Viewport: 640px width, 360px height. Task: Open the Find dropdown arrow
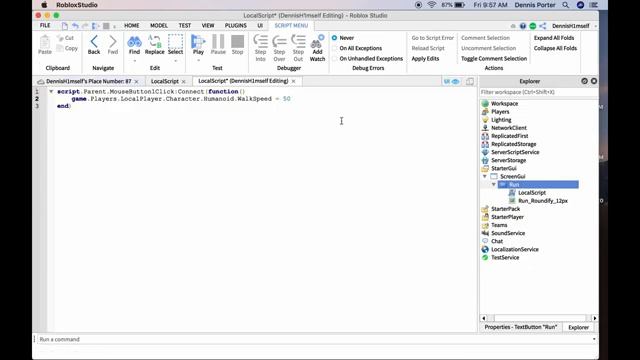tap(134, 61)
